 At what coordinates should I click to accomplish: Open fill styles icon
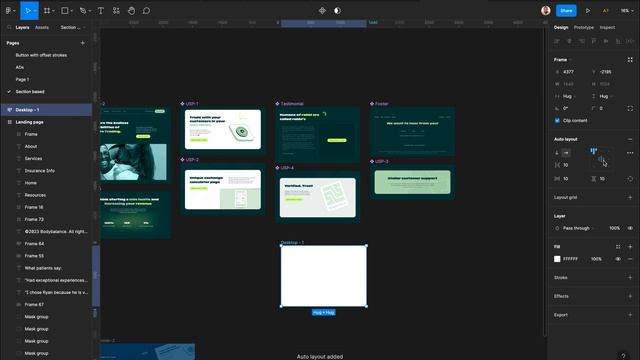(618, 247)
